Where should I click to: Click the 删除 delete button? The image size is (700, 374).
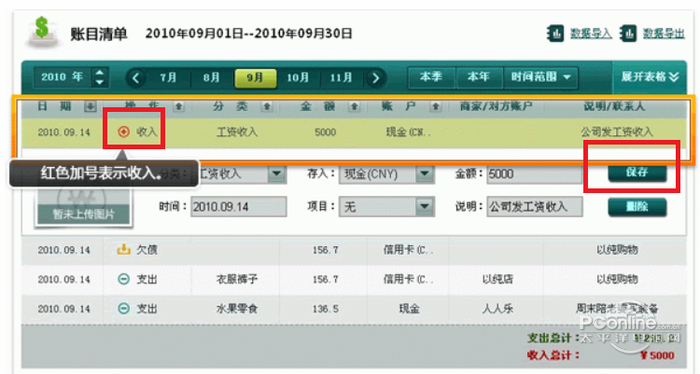[637, 207]
